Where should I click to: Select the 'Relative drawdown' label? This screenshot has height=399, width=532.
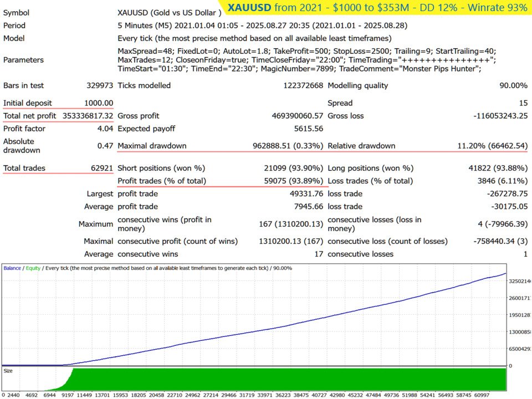coord(361,146)
